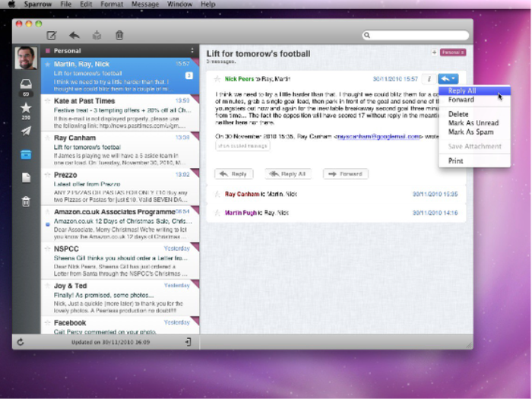Open the Starred folder in the sidebar
This screenshot has width=532, height=399.
coord(26,108)
